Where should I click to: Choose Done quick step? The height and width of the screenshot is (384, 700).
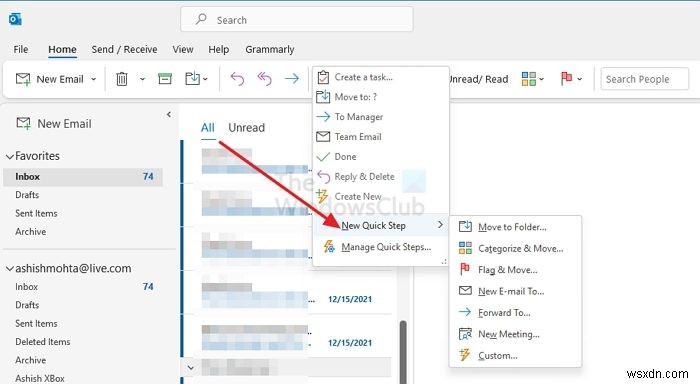click(381, 157)
